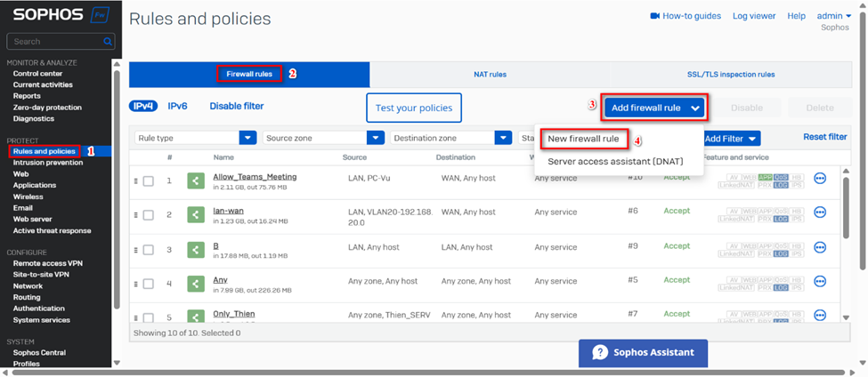Screen dimensions: 868x377
Task: Click green rule icon for lan-wan rule
Action: (x=196, y=215)
